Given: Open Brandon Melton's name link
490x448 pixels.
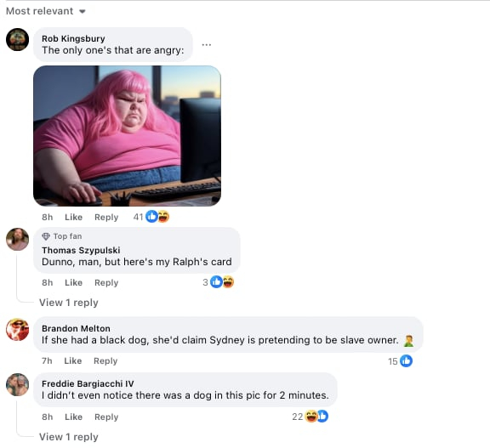Looking at the screenshot, I should [76, 328].
